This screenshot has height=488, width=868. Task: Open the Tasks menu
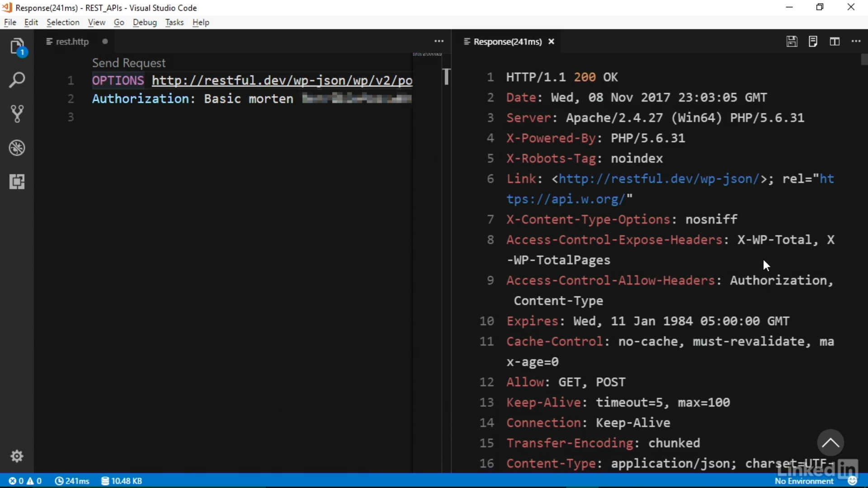coord(174,22)
